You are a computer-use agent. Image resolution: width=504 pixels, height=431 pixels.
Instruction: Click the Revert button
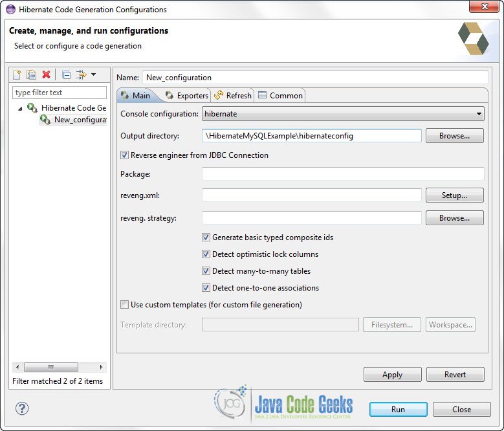point(455,375)
